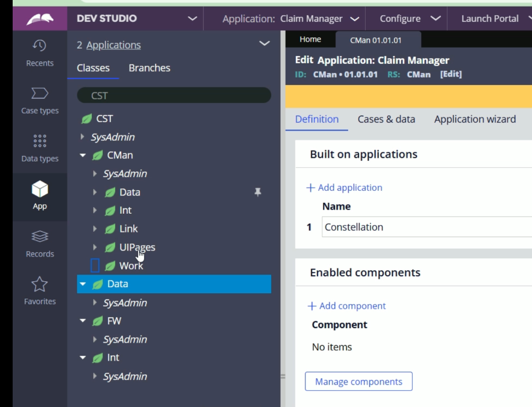Open the Application wizard tab
Screen dimensions: 532x407
pyautogui.click(x=475, y=119)
